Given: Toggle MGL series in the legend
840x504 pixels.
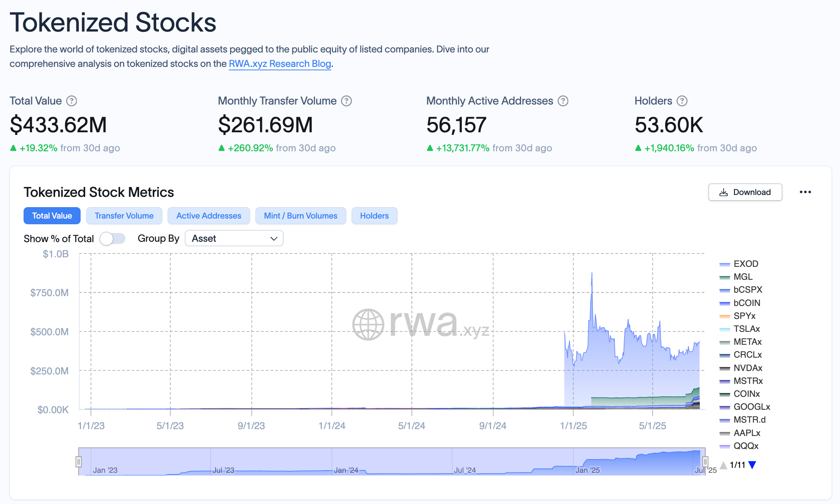Looking at the screenshot, I should [x=736, y=277].
